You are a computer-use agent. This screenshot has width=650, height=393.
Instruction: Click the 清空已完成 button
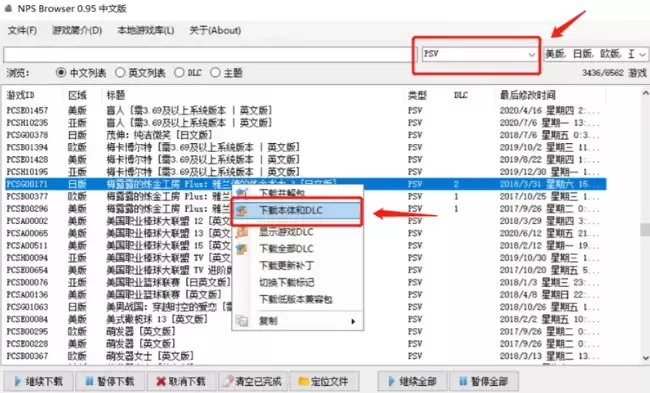coord(253,381)
